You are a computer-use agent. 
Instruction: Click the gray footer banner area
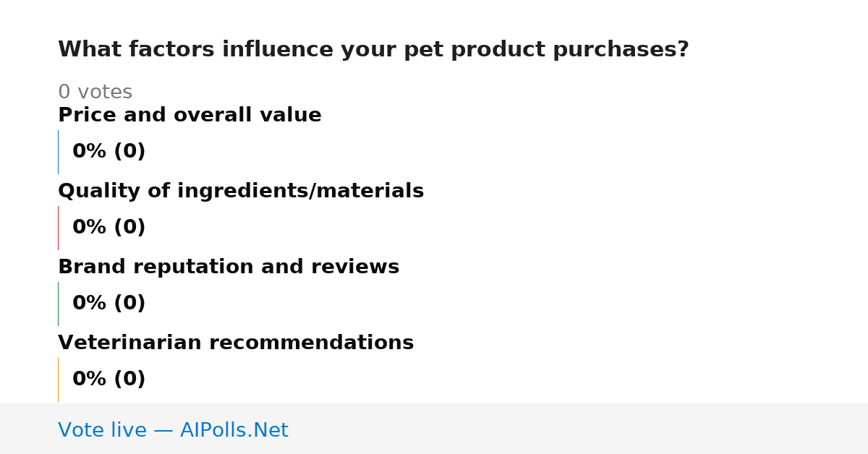pyautogui.click(x=434, y=429)
